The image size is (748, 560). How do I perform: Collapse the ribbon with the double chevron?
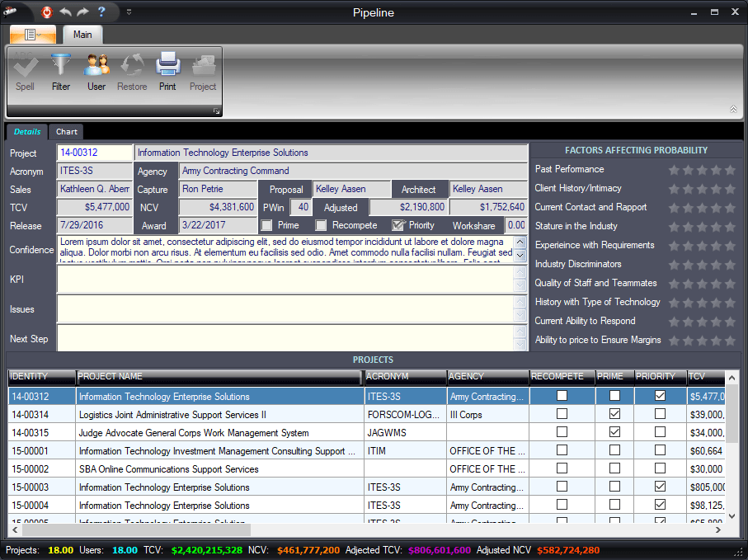coord(733,109)
